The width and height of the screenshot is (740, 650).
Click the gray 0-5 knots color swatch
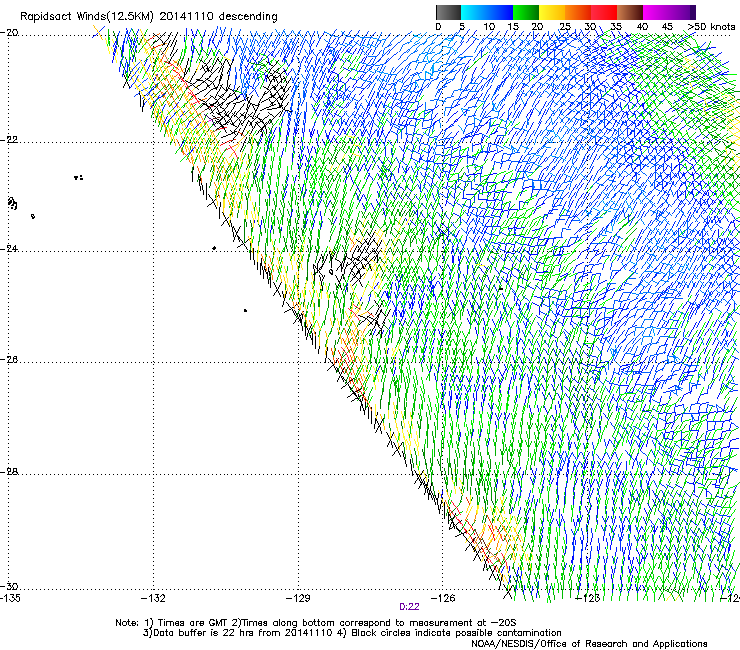point(448,12)
